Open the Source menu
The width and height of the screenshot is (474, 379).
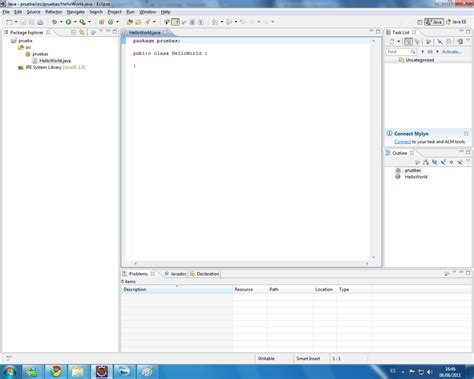pos(33,12)
